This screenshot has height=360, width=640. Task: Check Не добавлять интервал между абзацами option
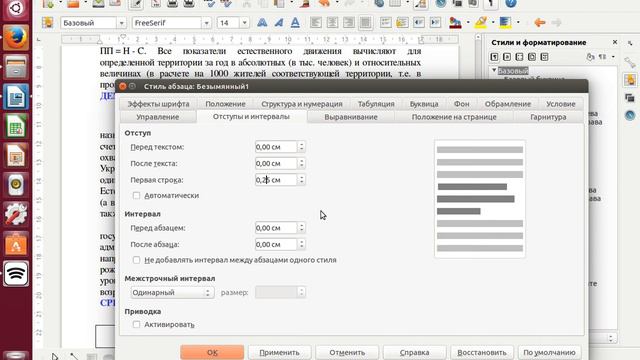[x=136, y=260]
